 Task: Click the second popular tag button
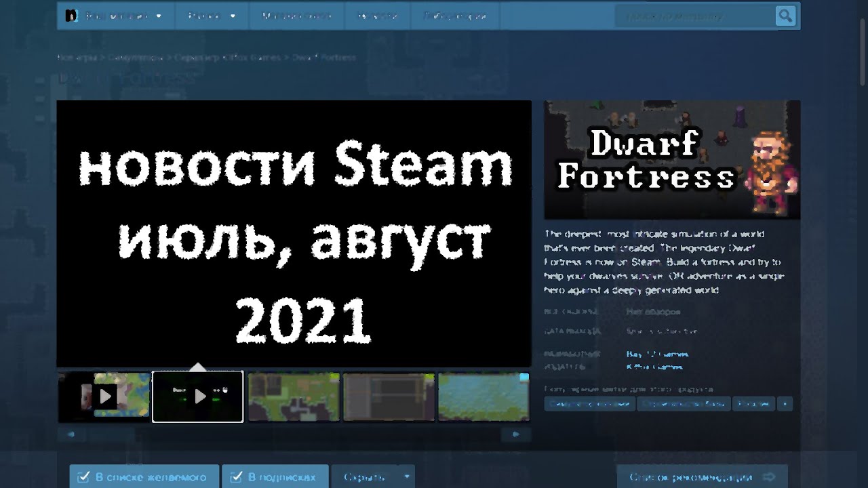click(684, 404)
